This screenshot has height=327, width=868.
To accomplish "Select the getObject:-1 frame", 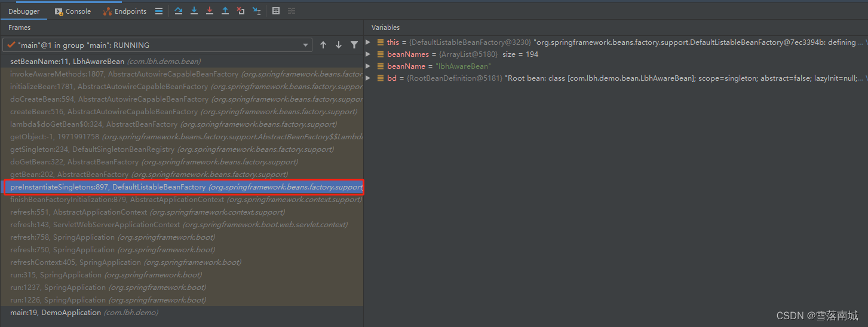I will (x=182, y=137).
